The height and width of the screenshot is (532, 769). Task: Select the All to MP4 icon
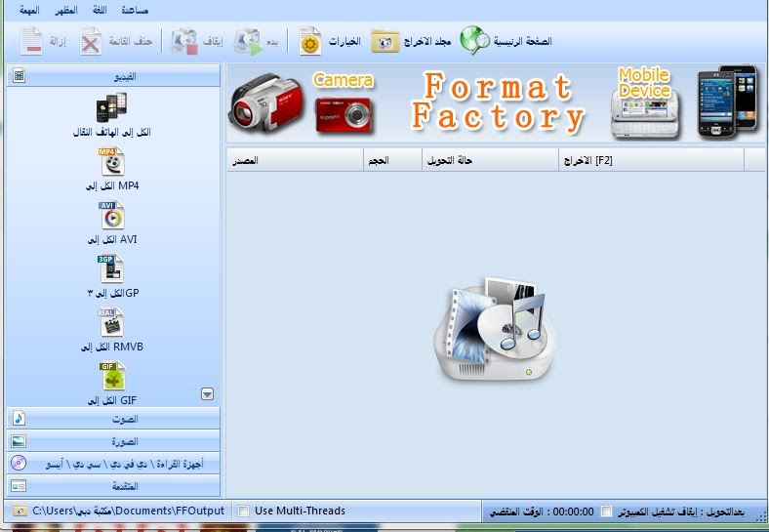(112, 161)
